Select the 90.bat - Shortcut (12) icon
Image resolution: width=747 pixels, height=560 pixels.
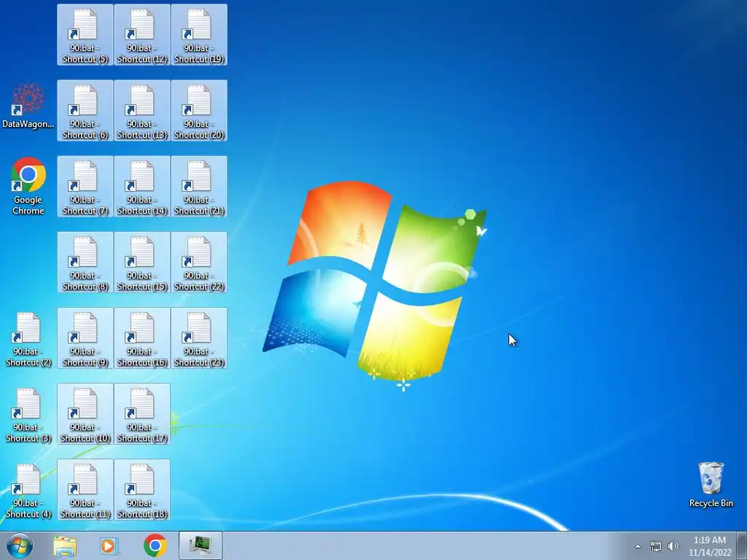click(142, 35)
